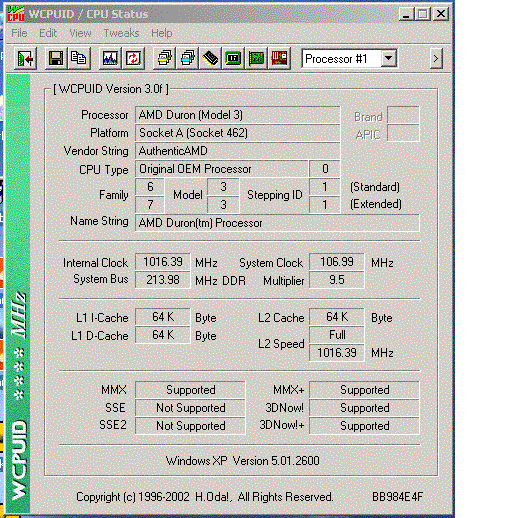Open the View menu
The height and width of the screenshot is (518, 512).
pos(80,33)
